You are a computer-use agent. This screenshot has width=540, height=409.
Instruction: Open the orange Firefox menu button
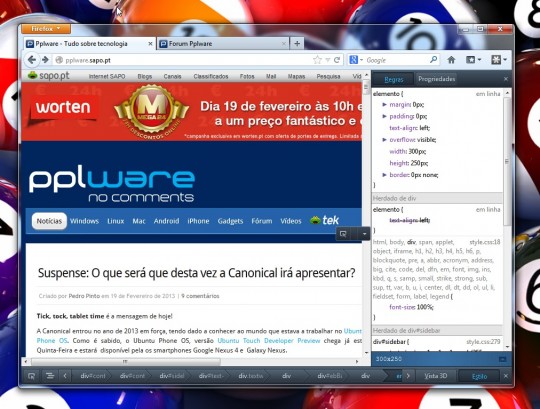click(x=46, y=29)
